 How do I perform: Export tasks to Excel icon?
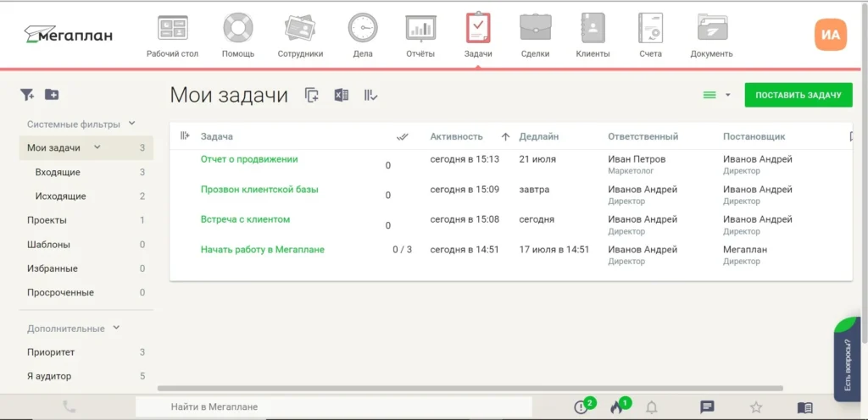tap(341, 95)
